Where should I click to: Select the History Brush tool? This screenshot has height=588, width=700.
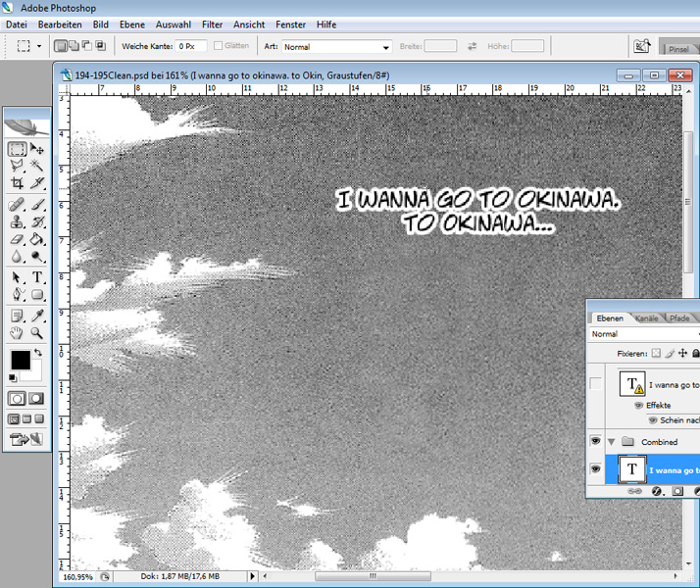point(37,221)
